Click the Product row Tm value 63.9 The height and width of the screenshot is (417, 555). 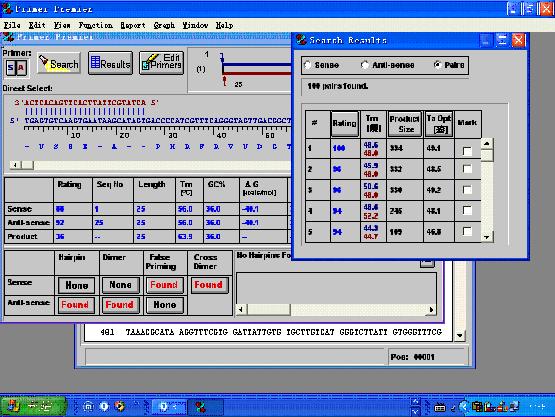185,236
